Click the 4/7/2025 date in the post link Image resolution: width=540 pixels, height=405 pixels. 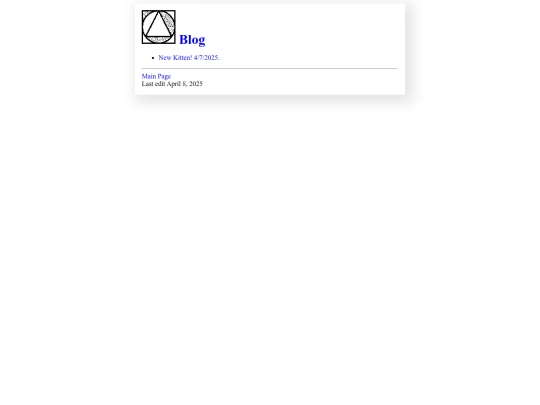[x=207, y=58]
